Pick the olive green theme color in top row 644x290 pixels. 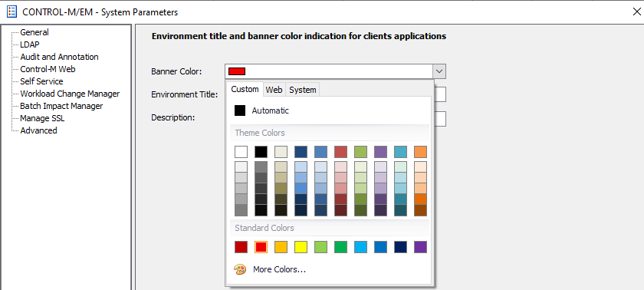click(360, 152)
